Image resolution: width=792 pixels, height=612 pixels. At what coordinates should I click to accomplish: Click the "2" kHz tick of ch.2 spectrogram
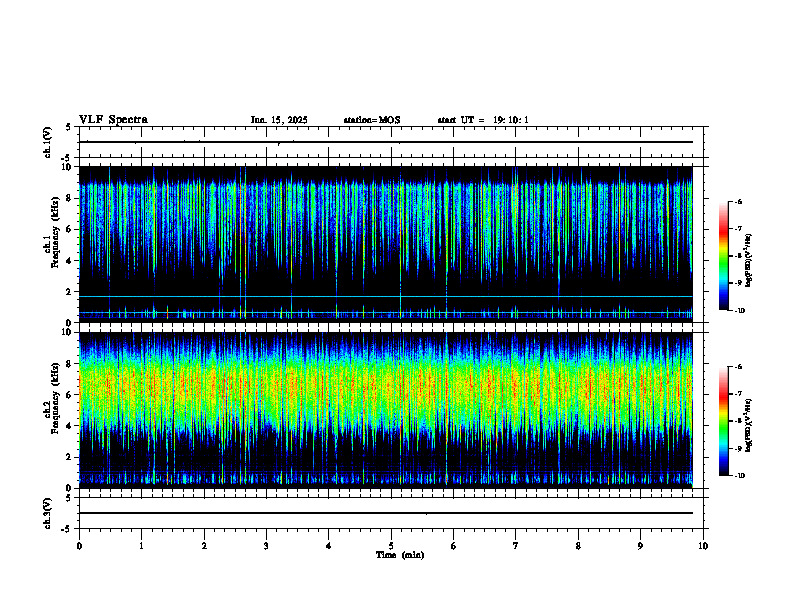click(70, 457)
